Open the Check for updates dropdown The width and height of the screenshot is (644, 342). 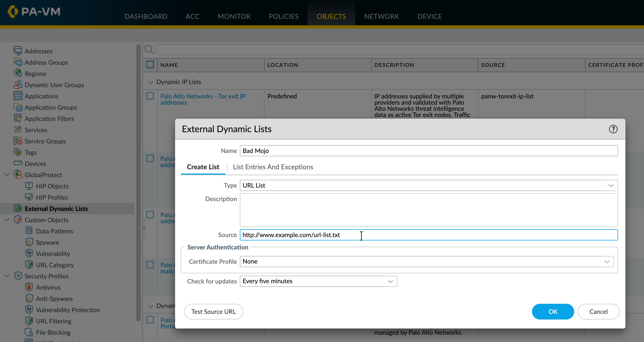(390, 281)
